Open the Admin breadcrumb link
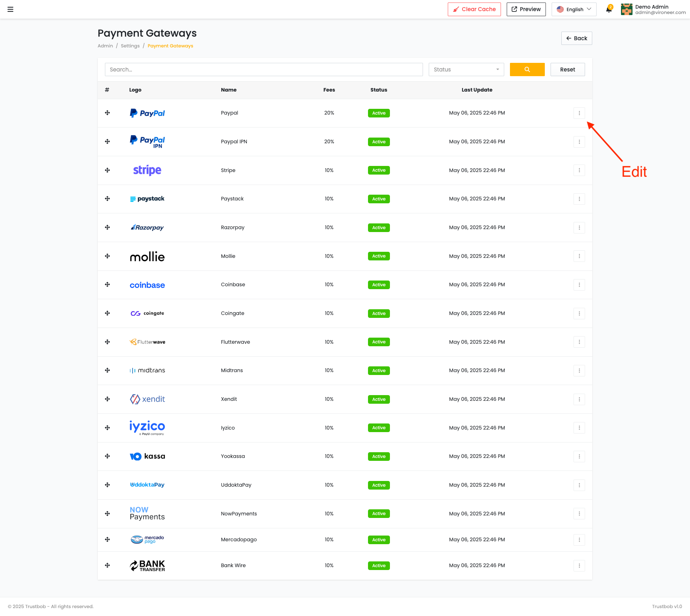 pyautogui.click(x=105, y=46)
